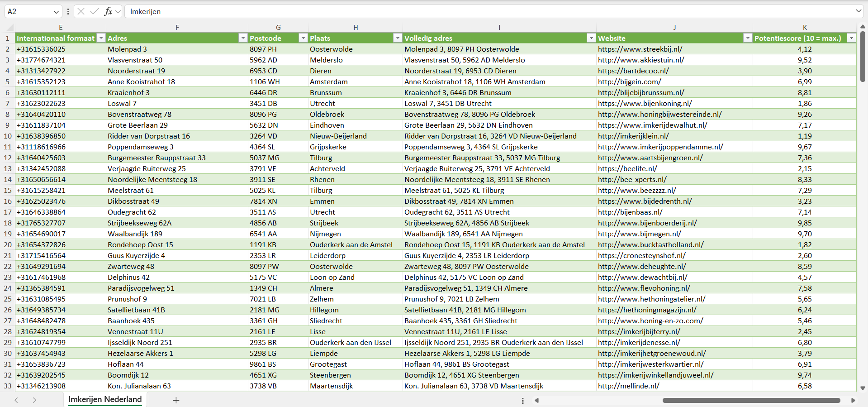868x407 pixels.
Task: Click the Insert Function fx icon
Action: click(x=109, y=11)
